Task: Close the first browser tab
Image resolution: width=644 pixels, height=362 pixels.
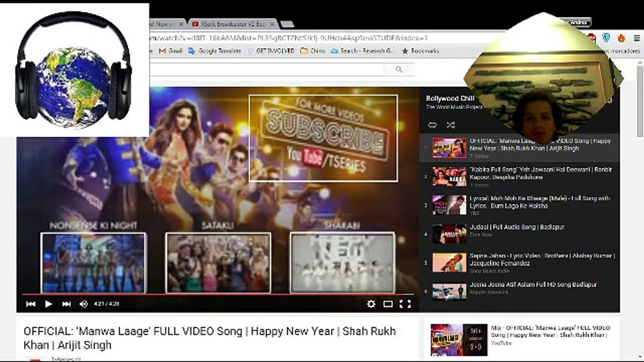Action: pyautogui.click(x=181, y=24)
